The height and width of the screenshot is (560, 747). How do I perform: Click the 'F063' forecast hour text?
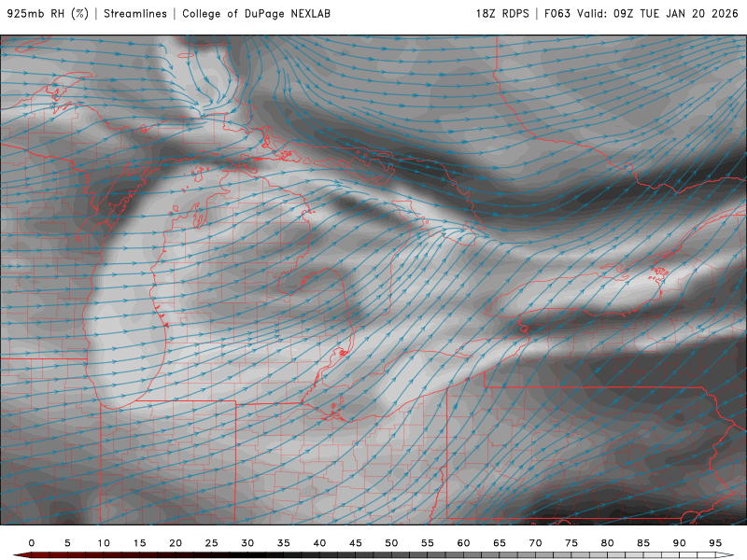pos(557,14)
